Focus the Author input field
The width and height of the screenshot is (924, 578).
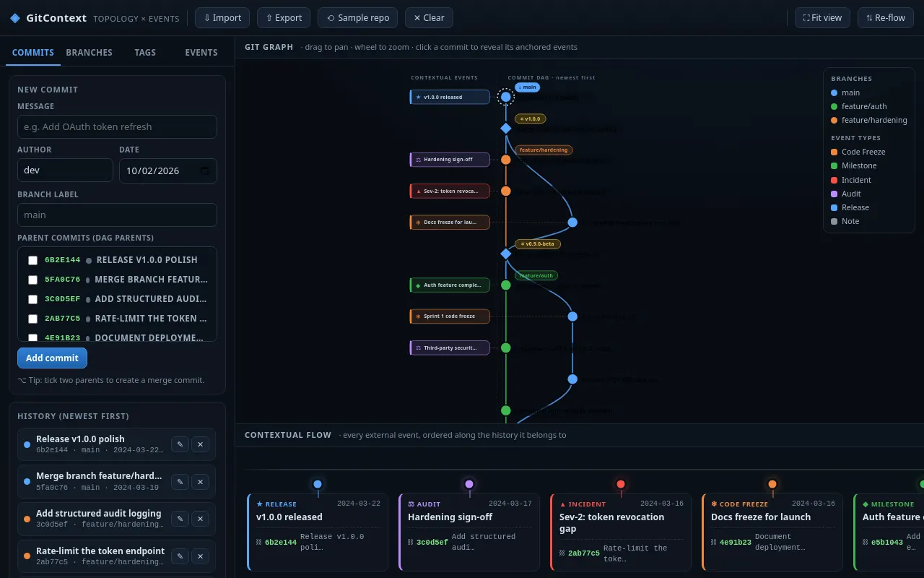pyautogui.click(x=65, y=171)
